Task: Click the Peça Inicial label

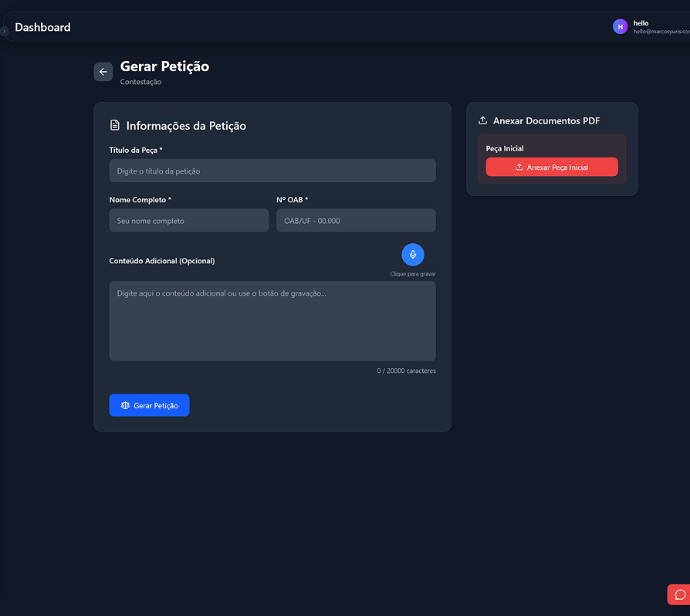Action: 505,148
